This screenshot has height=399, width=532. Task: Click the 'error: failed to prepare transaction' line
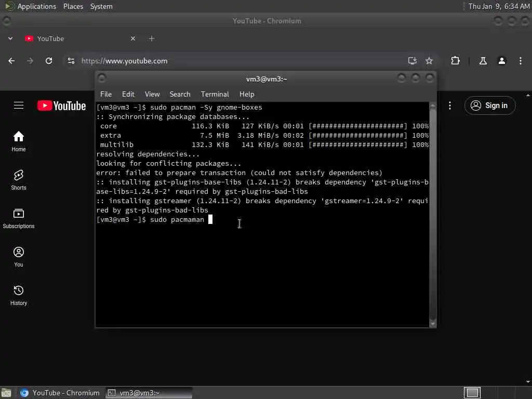(x=239, y=172)
